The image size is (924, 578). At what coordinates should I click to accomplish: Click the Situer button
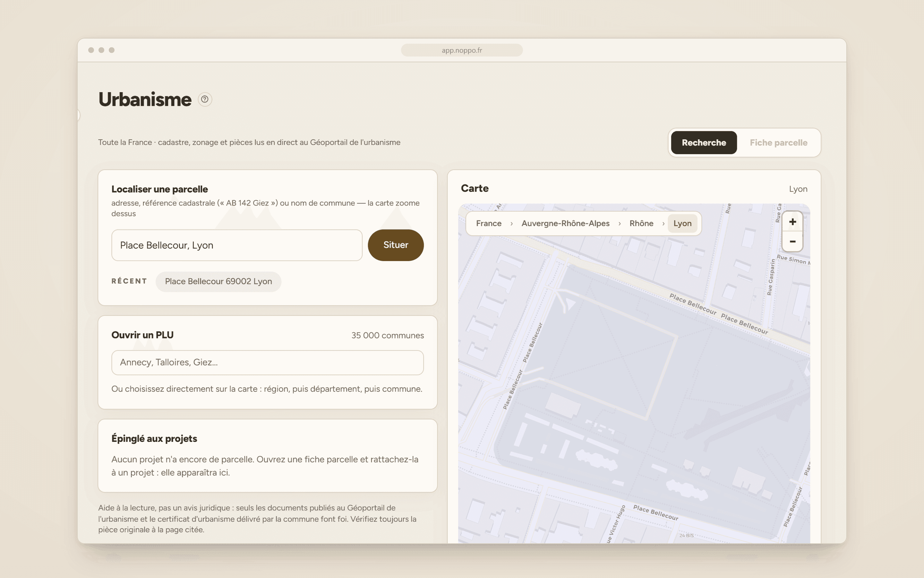pos(396,245)
